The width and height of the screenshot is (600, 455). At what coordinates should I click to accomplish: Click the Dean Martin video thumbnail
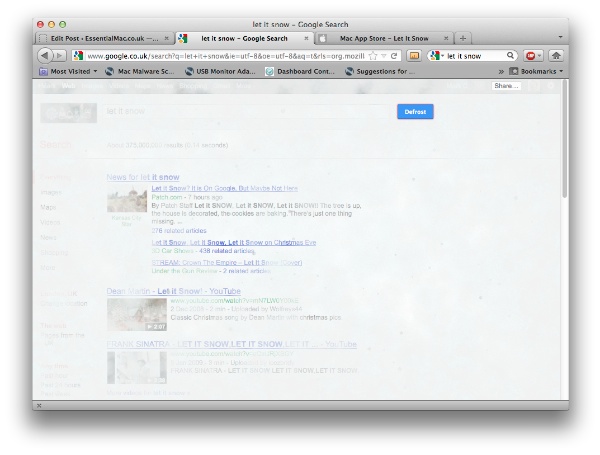pyautogui.click(x=137, y=315)
